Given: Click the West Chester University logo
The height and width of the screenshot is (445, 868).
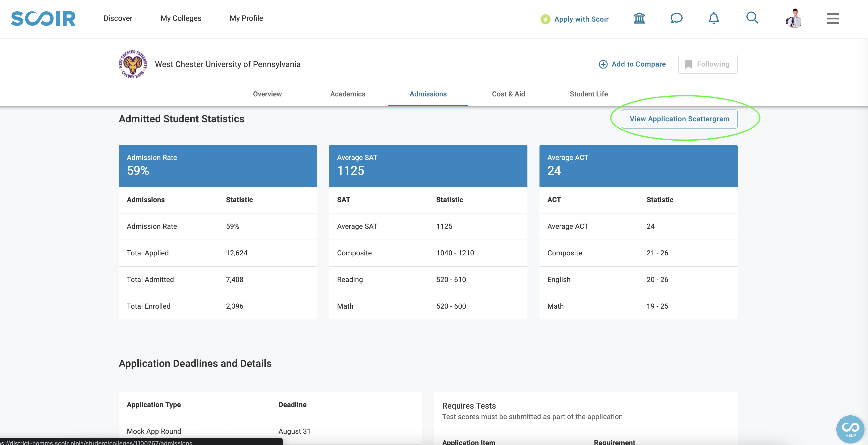Looking at the screenshot, I should tap(133, 64).
